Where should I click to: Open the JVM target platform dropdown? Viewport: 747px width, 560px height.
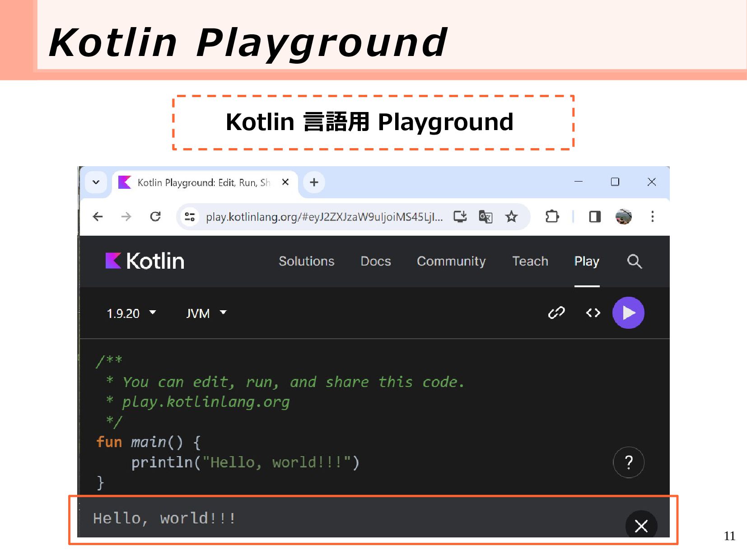[x=206, y=313]
